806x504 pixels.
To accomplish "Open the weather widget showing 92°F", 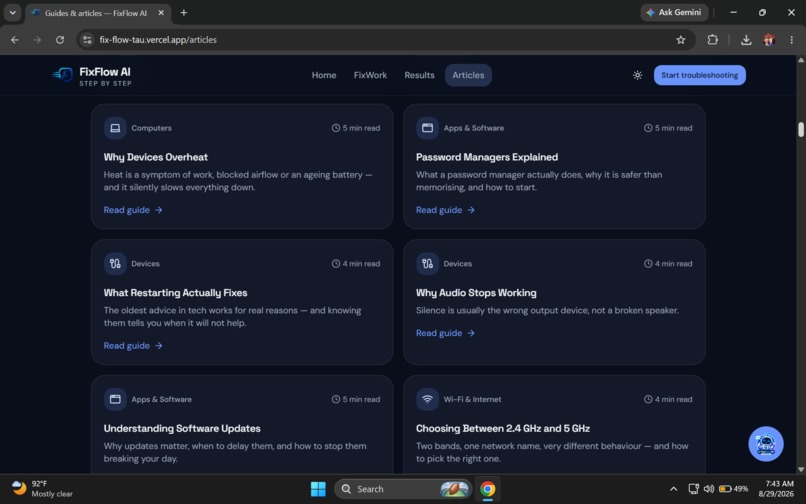I will [42, 489].
